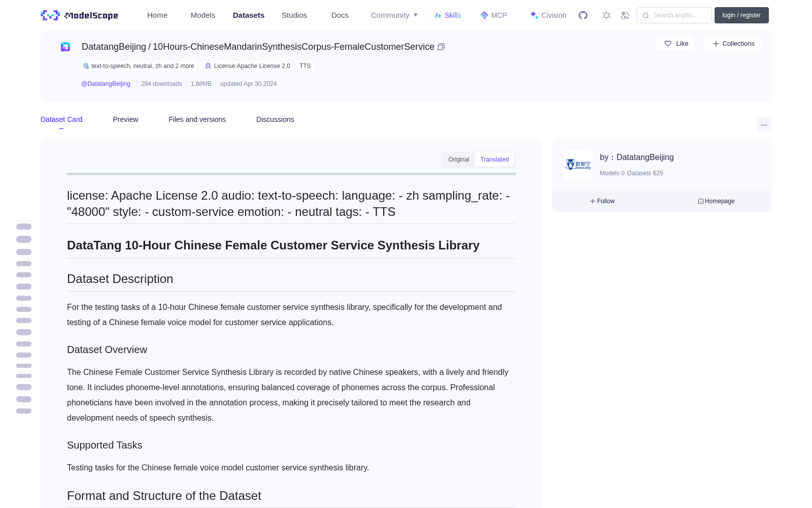Image resolution: width=812 pixels, height=508 pixels.
Task: Show the Translated text version
Action: pyautogui.click(x=495, y=160)
